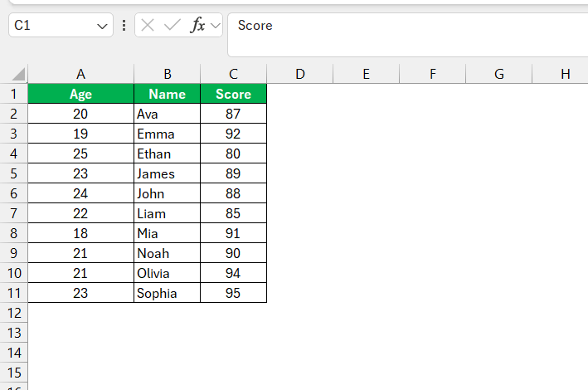Click James's score cell 89
Viewport: 588px width, 390px height.
[234, 173]
